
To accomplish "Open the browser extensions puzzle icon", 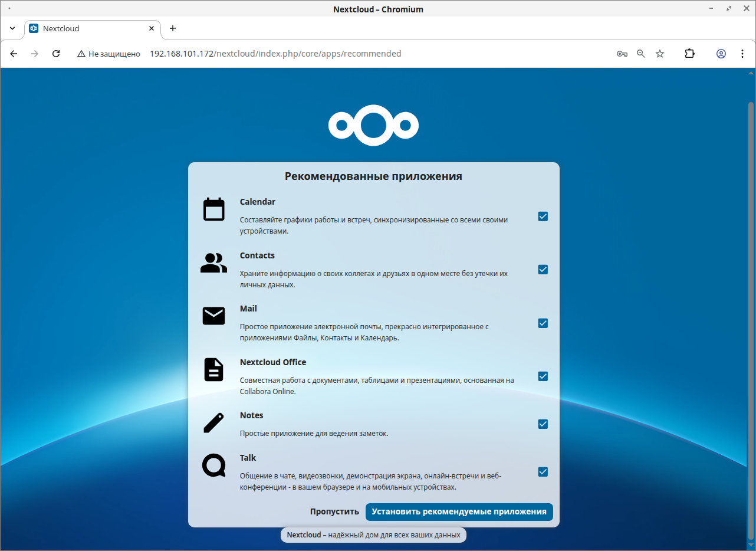I will point(689,54).
